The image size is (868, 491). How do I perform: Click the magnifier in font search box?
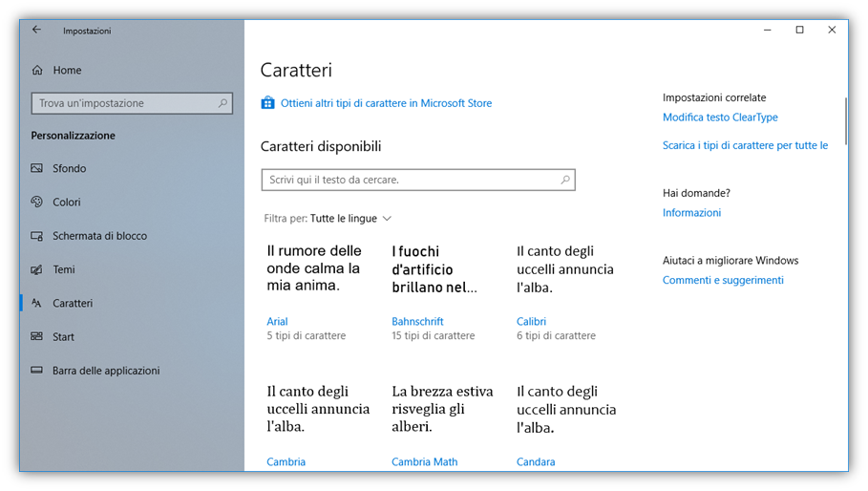(x=564, y=180)
